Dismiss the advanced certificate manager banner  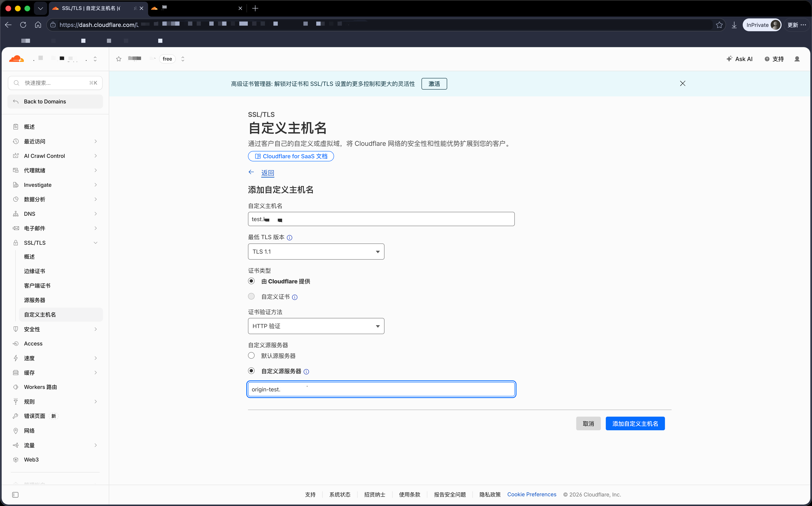tap(683, 83)
